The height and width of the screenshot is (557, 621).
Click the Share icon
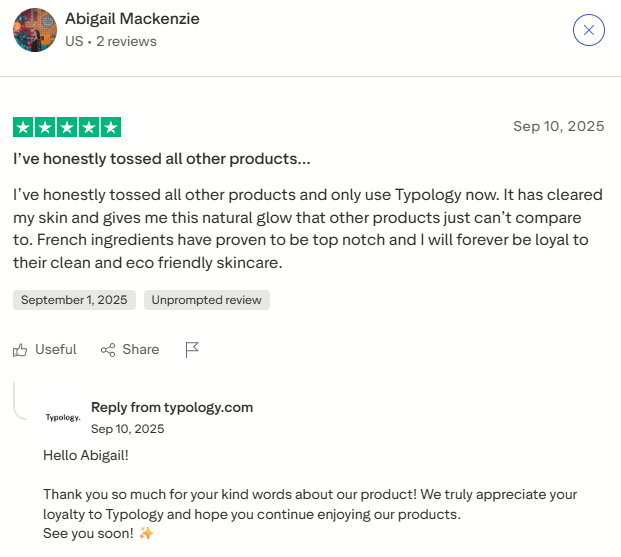109,349
